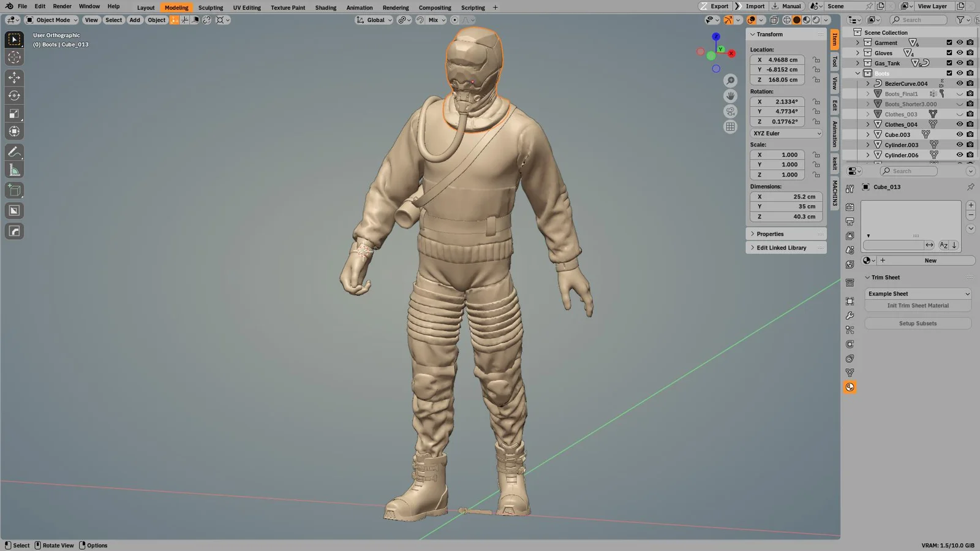Viewport: 980px width, 551px height.
Task: Toggle visibility of Cube.003 object
Action: (x=959, y=134)
